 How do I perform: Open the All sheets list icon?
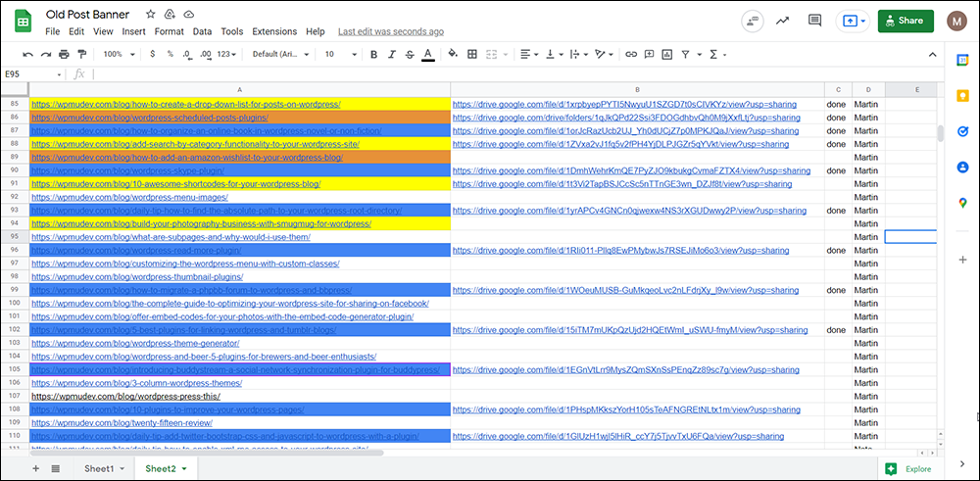(x=55, y=468)
